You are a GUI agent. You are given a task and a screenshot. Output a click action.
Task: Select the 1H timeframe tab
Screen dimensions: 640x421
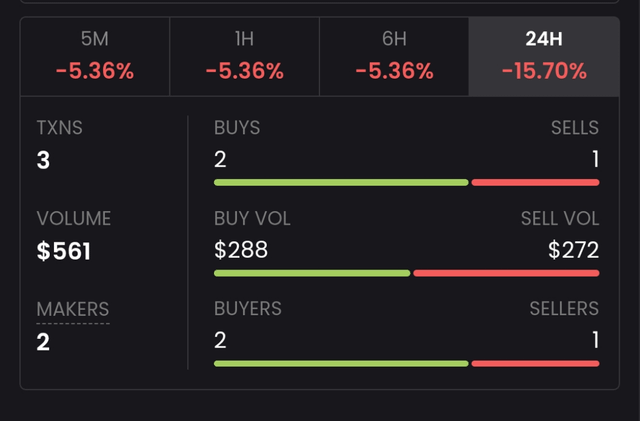coord(244,56)
